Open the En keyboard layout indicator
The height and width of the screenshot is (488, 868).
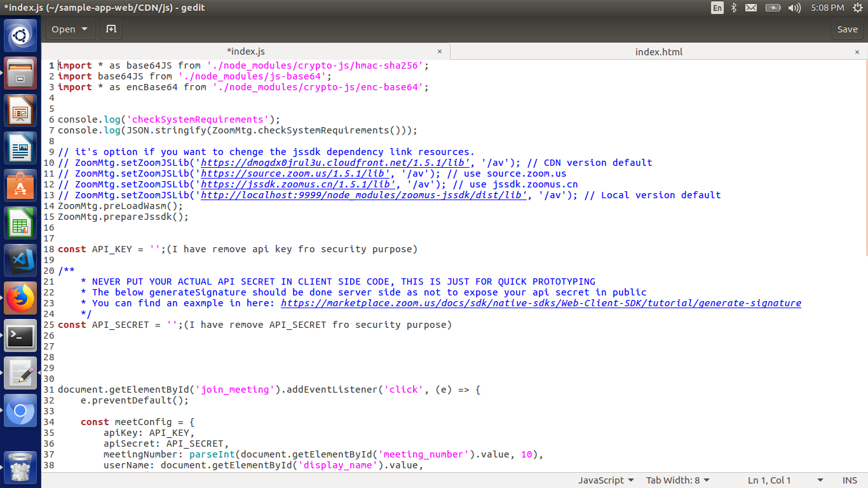click(717, 8)
